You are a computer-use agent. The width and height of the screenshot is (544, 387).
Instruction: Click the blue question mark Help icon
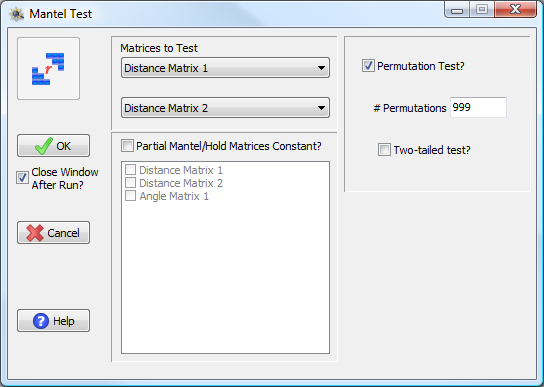pos(41,321)
